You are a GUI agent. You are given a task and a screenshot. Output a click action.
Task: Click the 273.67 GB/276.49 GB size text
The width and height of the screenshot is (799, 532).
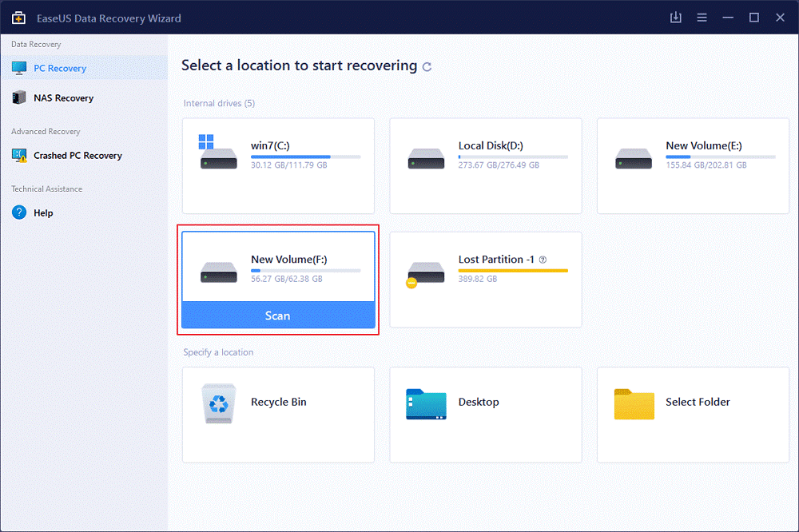coord(499,165)
